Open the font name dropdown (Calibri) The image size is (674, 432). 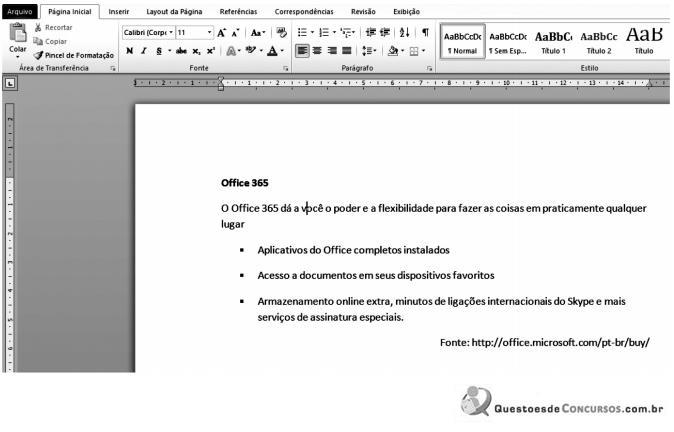click(171, 33)
